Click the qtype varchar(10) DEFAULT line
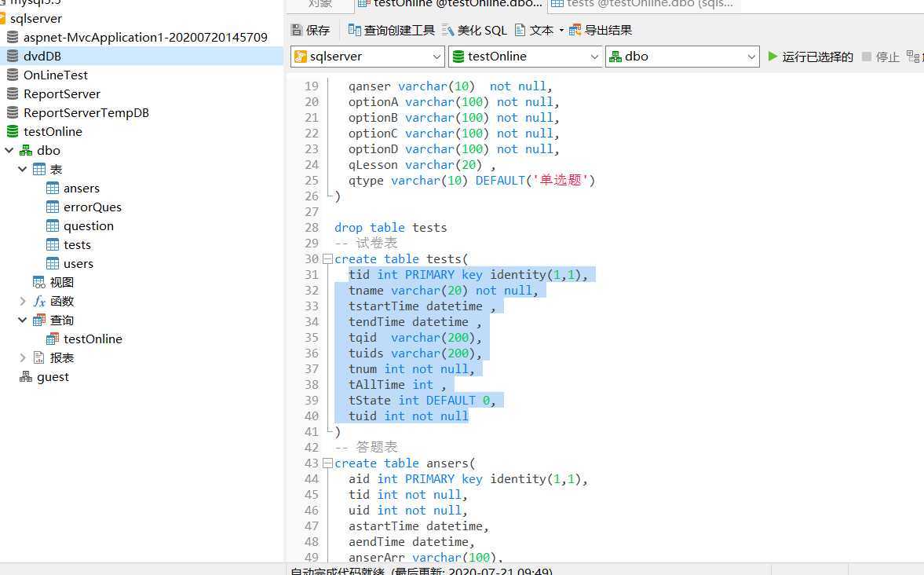 point(472,181)
